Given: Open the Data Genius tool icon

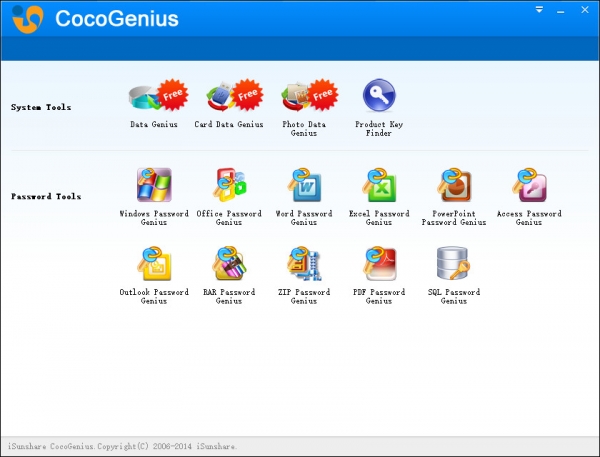Looking at the screenshot, I should point(158,95).
